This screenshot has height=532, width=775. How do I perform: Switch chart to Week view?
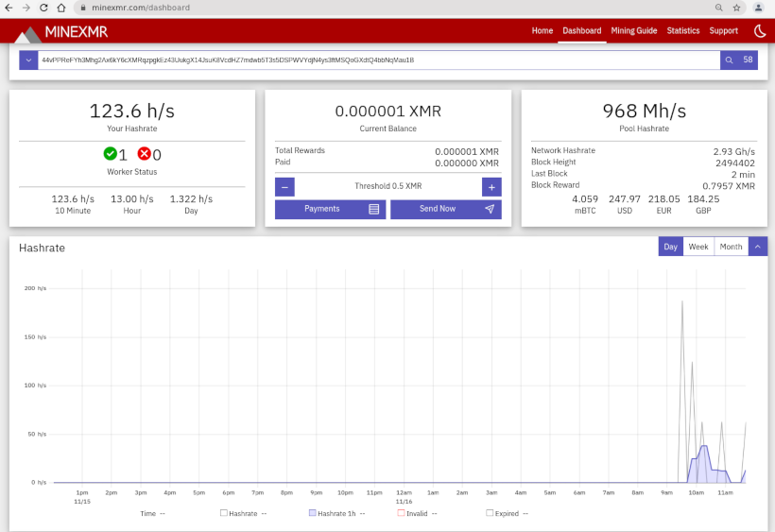pyautogui.click(x=698, y=247)
